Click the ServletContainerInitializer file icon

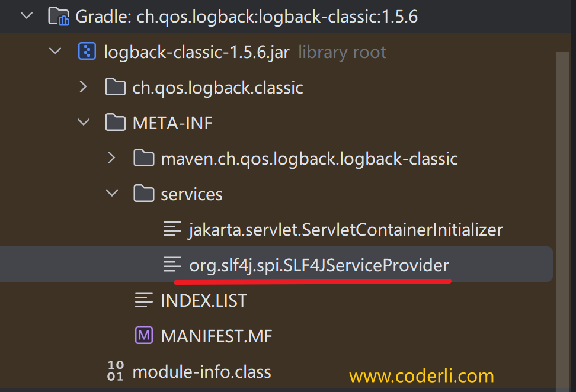172,230
